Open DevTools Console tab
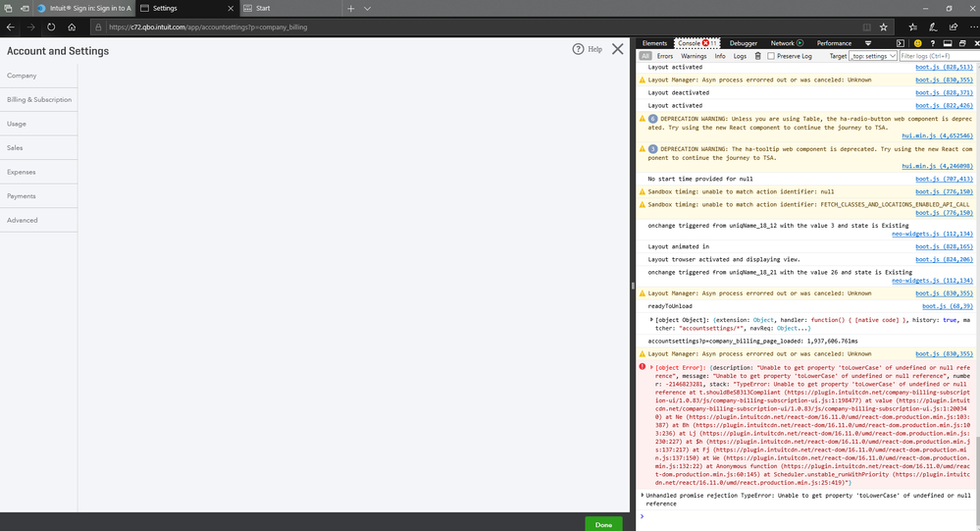Viewport: 980px width, 531px height. (x=696, y=43)
